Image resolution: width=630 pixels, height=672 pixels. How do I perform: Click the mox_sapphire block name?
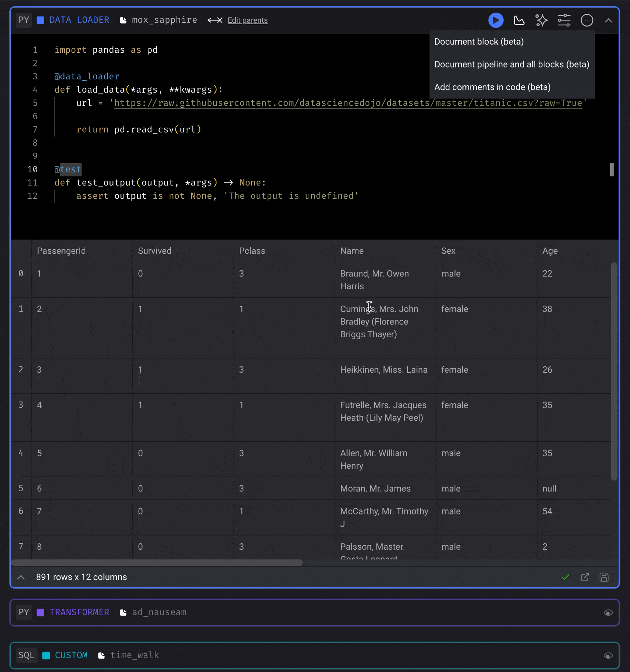164,20
